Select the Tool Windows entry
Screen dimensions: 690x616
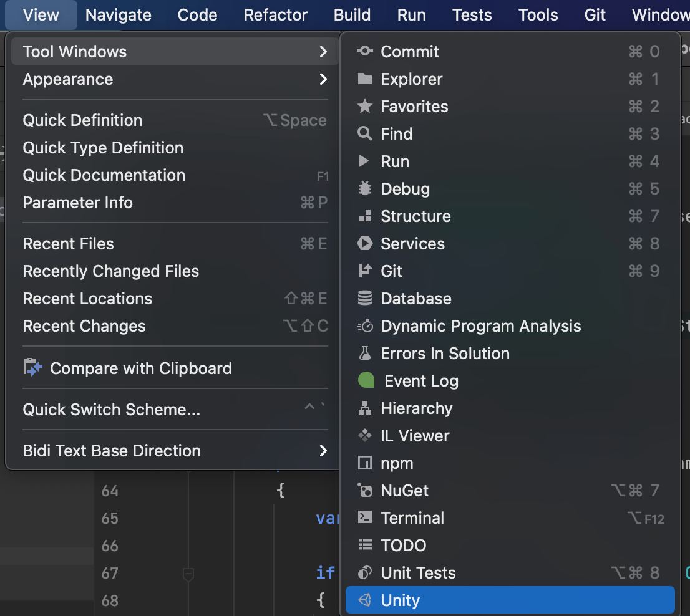[175, 52]
